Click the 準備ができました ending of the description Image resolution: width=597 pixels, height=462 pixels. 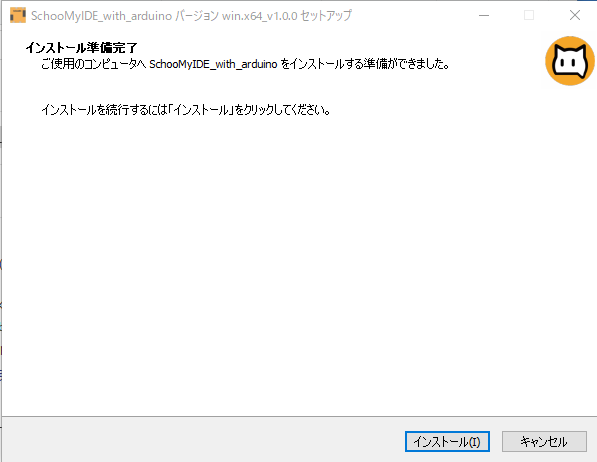click(407, 64)
